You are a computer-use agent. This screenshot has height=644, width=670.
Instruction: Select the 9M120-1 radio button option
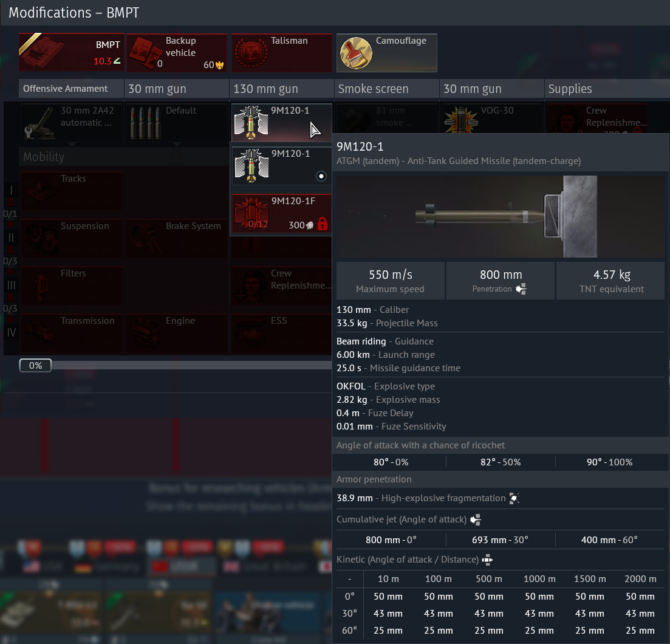click(321, 176)
